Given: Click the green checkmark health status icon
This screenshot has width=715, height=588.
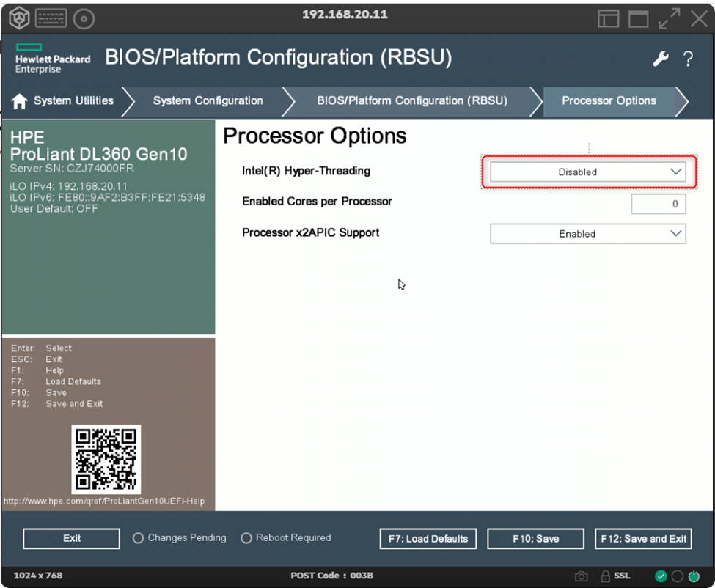Looking at the screenshot, I should (661, 576).
